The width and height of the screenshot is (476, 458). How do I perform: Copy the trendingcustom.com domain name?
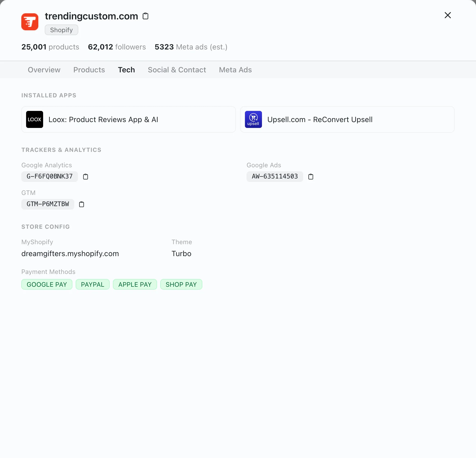click(146, 16)
